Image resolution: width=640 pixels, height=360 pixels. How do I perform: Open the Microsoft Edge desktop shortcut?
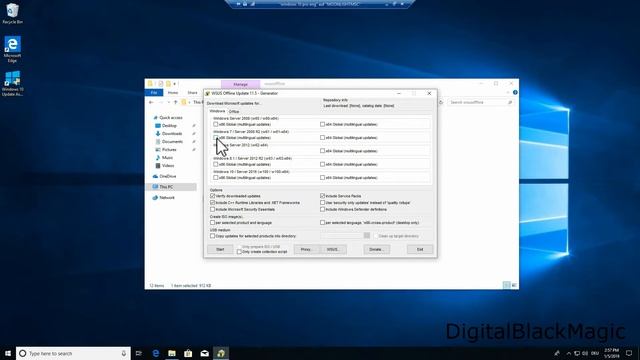pos(12,49)
